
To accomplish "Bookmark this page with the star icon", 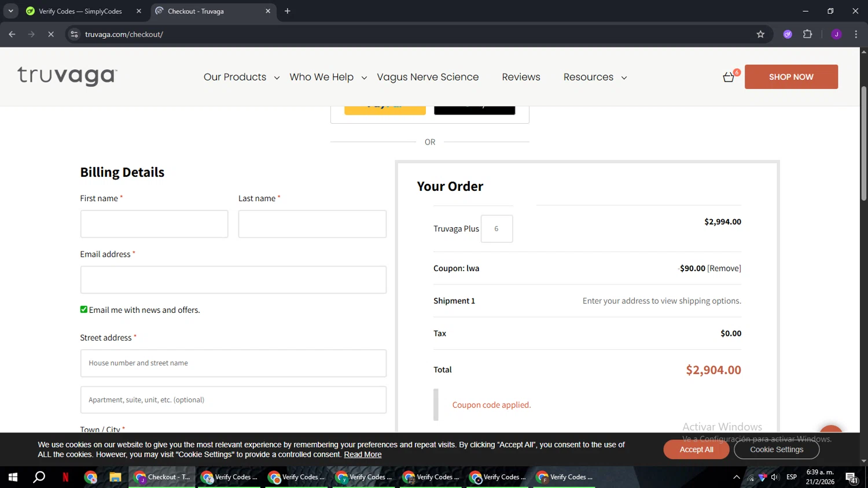I will (760, 34).
